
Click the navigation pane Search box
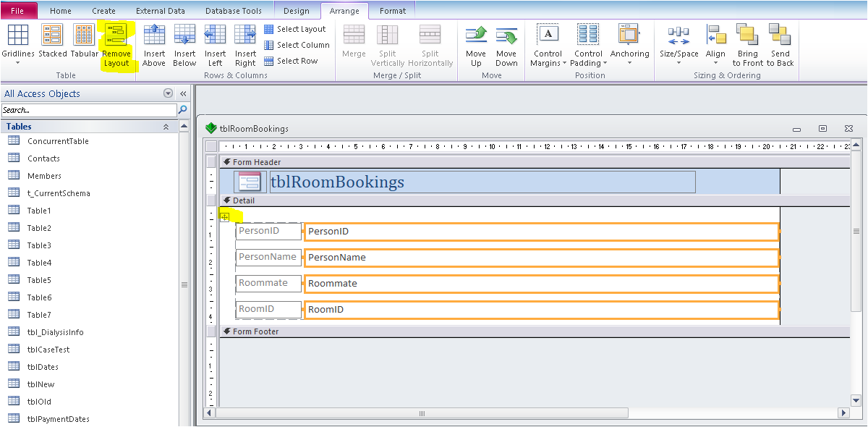click(x=88, y=110)
